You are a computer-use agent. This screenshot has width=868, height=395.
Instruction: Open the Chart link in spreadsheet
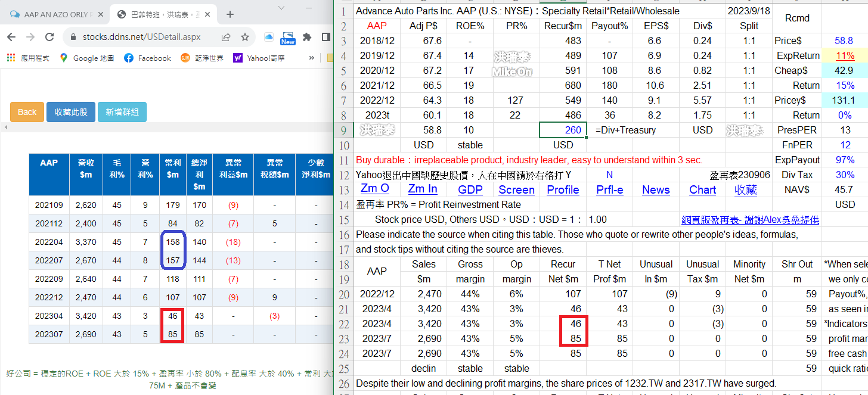(x=702, y=189)
